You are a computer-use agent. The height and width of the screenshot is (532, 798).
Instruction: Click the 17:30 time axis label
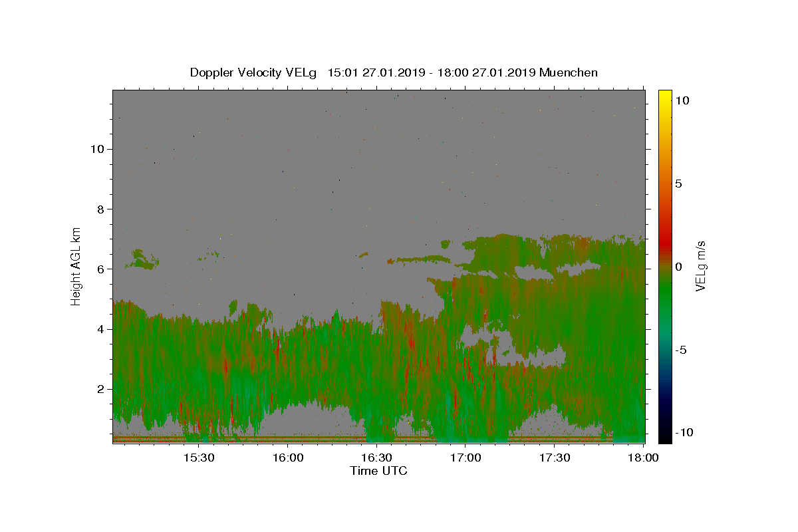point(555,458)
